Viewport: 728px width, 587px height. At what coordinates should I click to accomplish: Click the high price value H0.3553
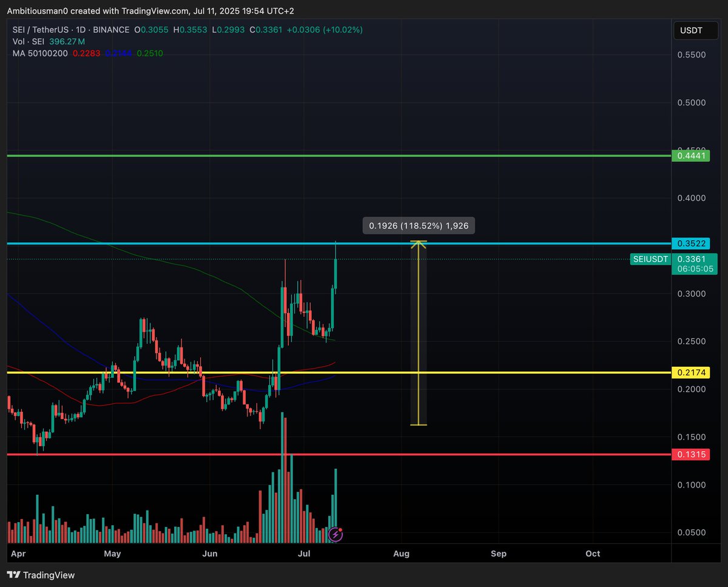pyautogui.click(x=192, y=30)
